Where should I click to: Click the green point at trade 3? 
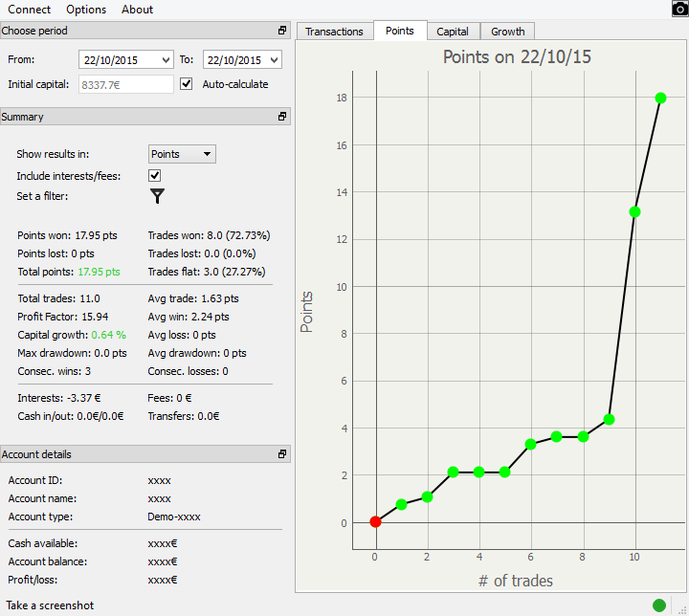(x=453, y=473)
